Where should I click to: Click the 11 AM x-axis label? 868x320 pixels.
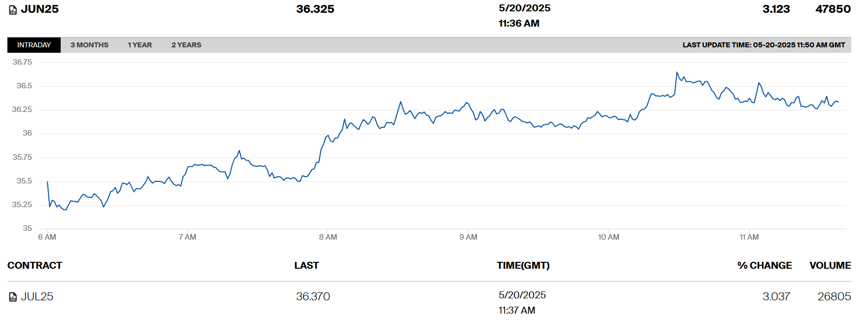749,237
